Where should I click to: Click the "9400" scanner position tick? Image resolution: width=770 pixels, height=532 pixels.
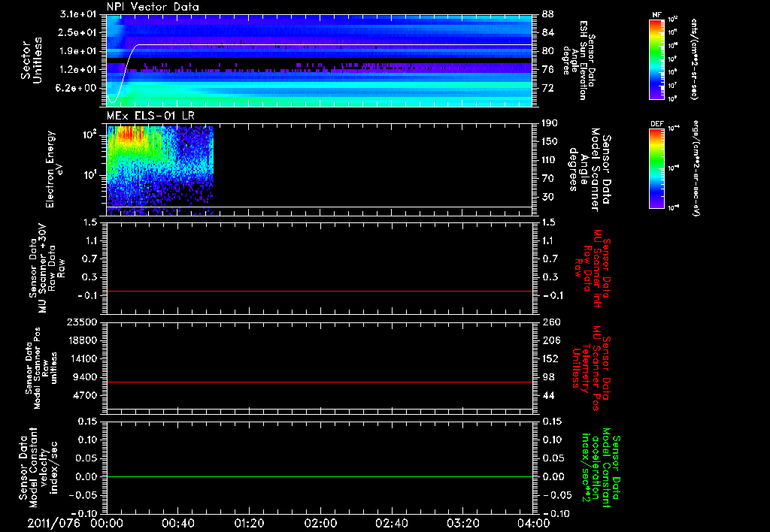point(86,377)
